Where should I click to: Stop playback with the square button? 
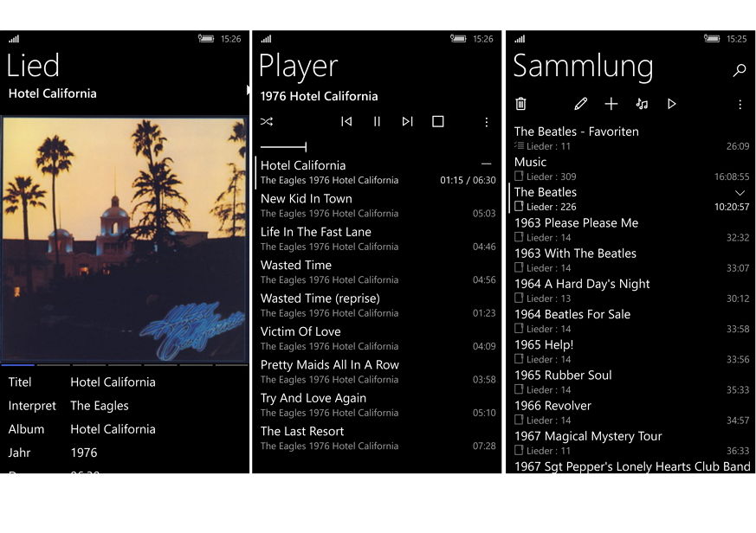tap(438, 121)
